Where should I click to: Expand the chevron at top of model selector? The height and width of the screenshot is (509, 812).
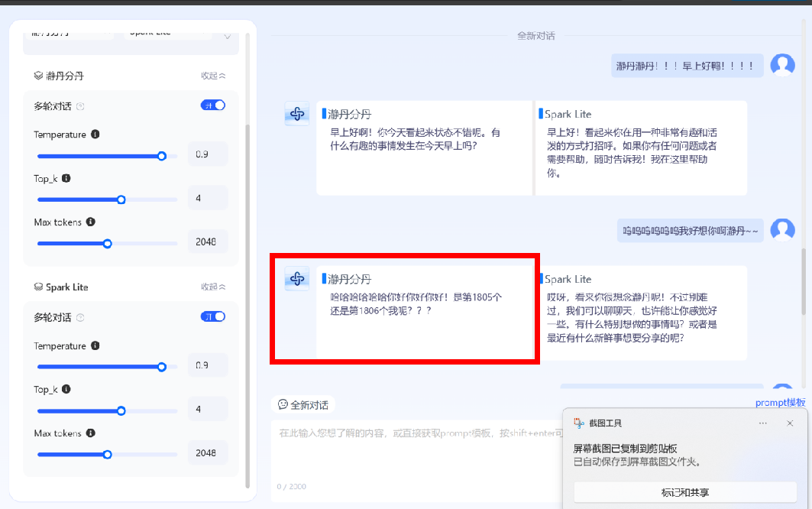coord(227,36)
